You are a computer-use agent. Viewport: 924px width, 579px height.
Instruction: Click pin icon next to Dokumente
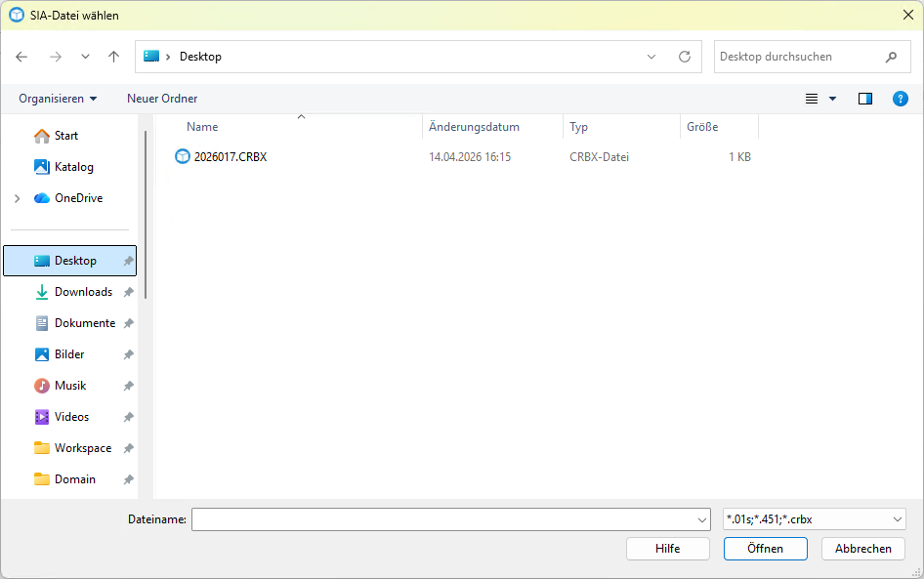coord(129,323)
